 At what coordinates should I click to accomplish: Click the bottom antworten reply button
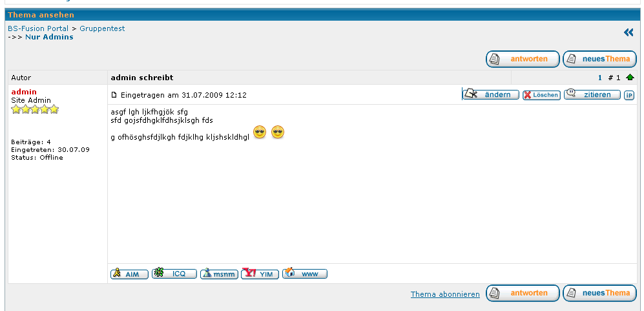pos(523,294)
